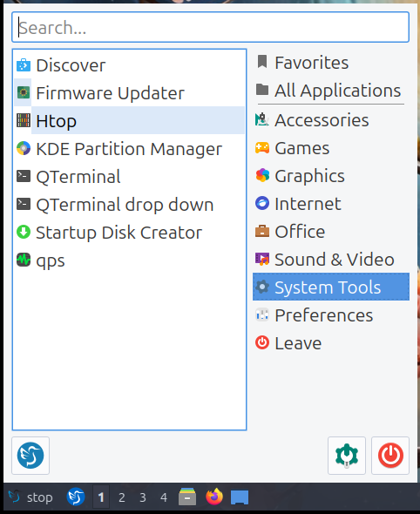The width and height of the screenshot is (420, 514).
Task: Launch the Discover software store
Action: point(129,65)
